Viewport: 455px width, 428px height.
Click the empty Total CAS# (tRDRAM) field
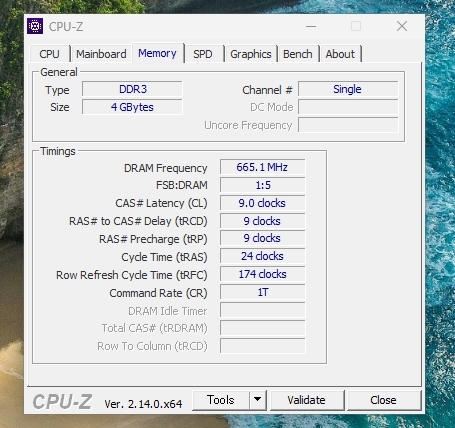[x=263, y=328]
